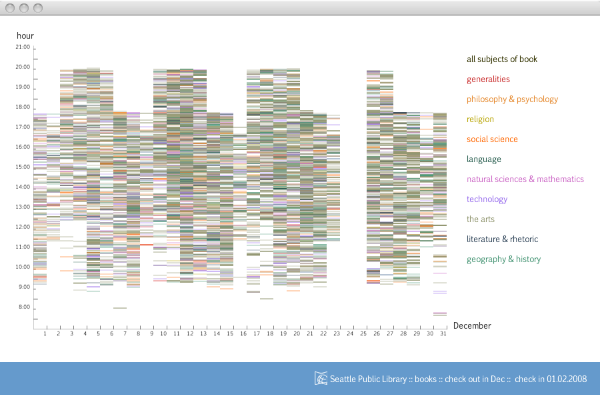Filter by 'generalities' subject
Screen dimensions: 600x395
click(488, 79)
